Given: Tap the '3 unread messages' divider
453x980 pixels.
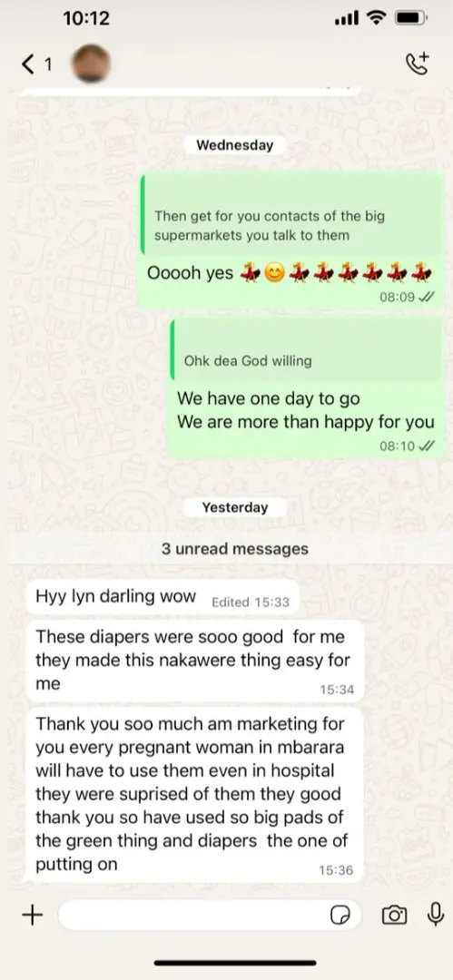Looking at the screenshot, I should coord(234,549).
